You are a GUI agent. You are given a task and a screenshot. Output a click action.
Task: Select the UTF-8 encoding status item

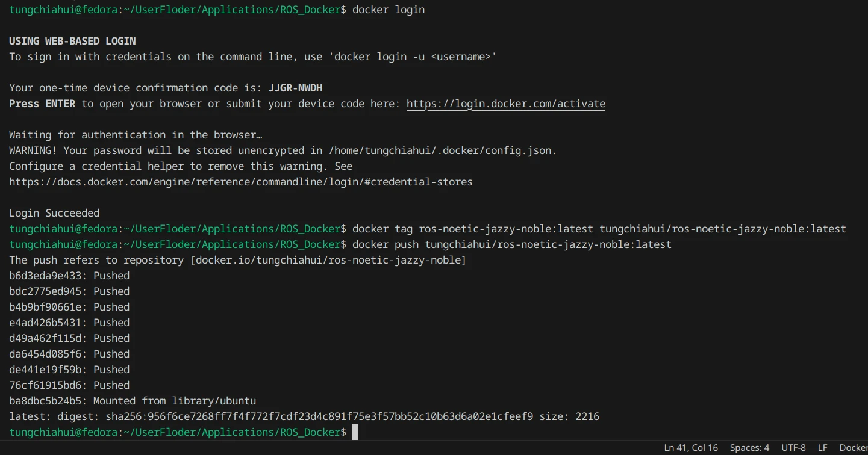pos(793,448)
